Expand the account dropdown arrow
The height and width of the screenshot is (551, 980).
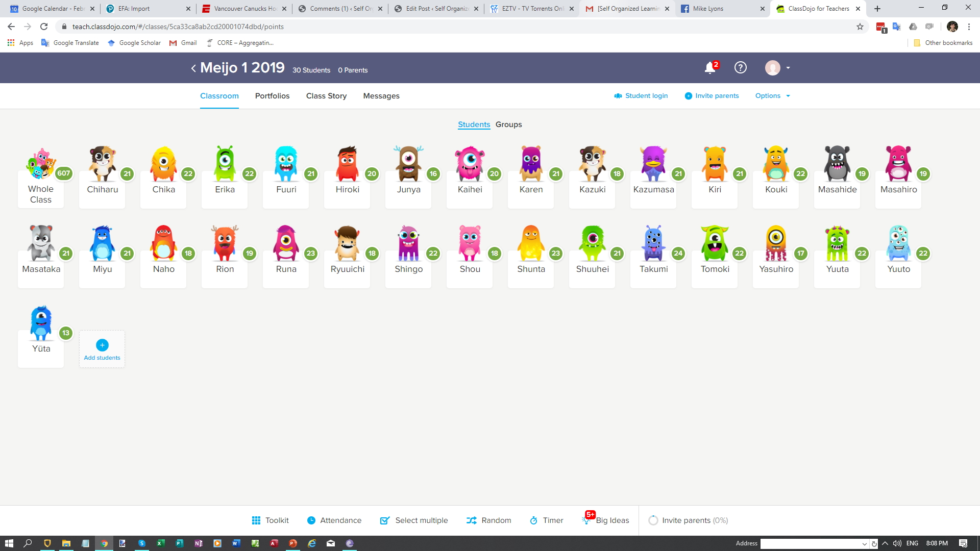pos(788,67)
